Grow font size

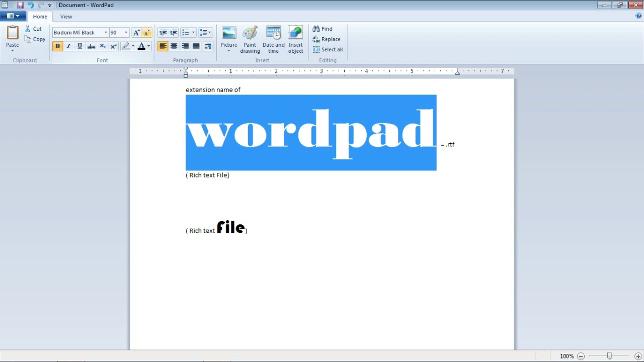tap(136, 33)
